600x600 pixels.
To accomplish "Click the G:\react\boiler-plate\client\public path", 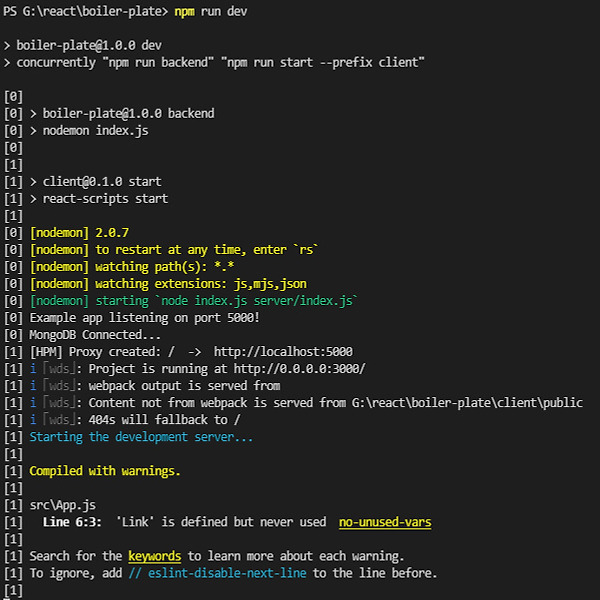I will 467,403.
